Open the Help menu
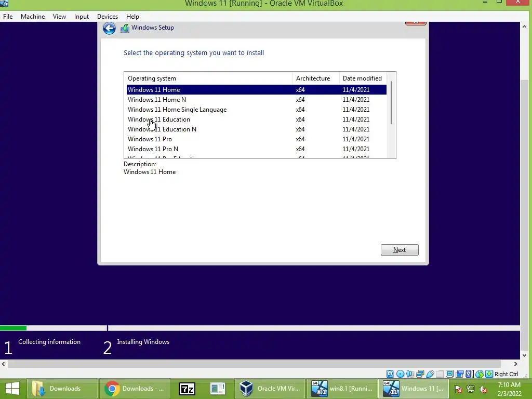Image resolution: width=532 pixels, height=399 pixels. (132, 16)
